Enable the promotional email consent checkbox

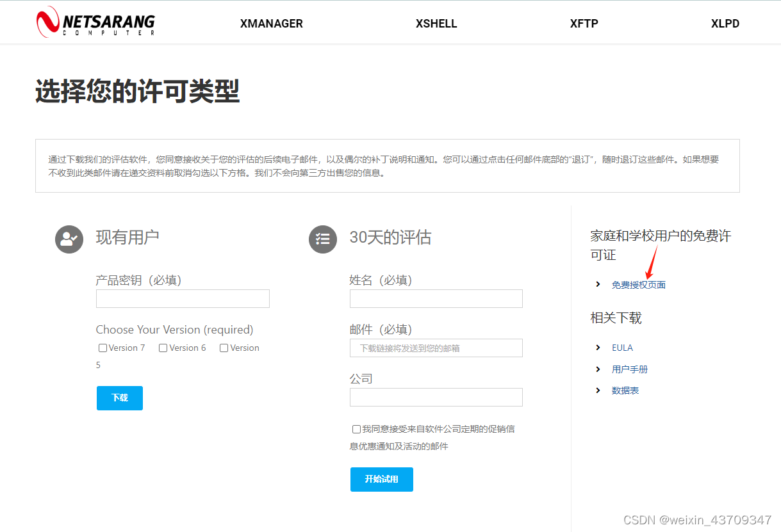coord(356,429)
